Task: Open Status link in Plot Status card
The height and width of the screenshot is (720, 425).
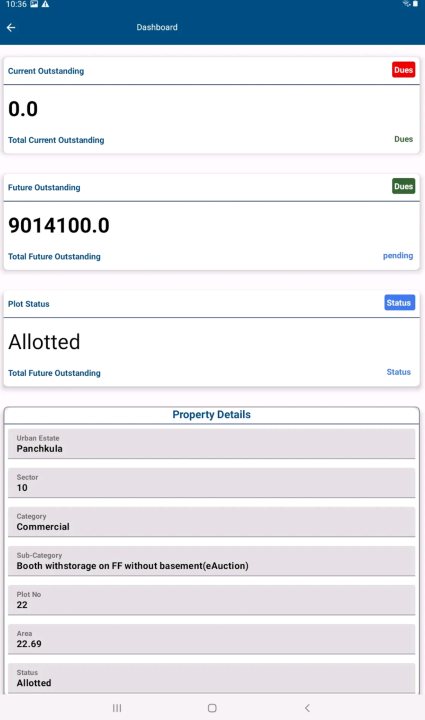Action: (x=398, y=372)
